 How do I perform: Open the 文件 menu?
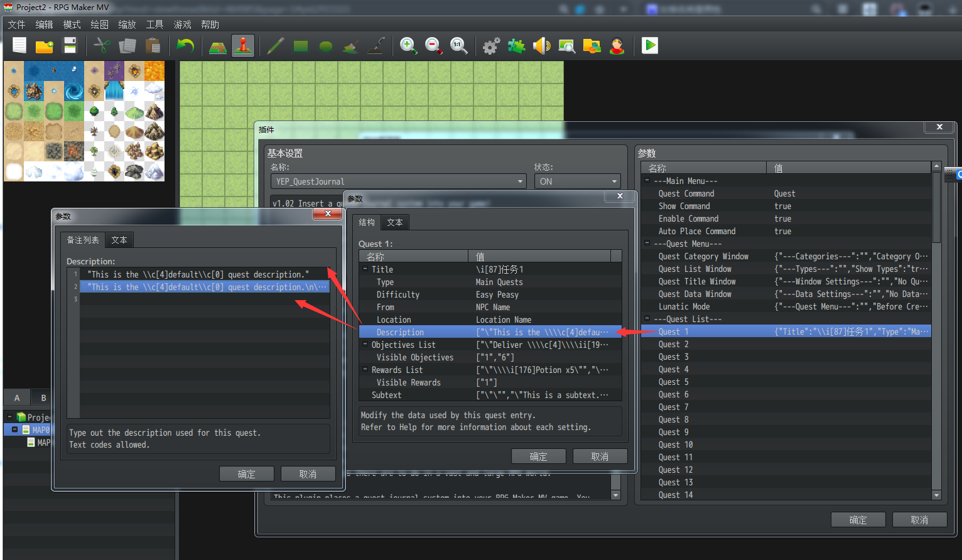click(x=16, y=24)
